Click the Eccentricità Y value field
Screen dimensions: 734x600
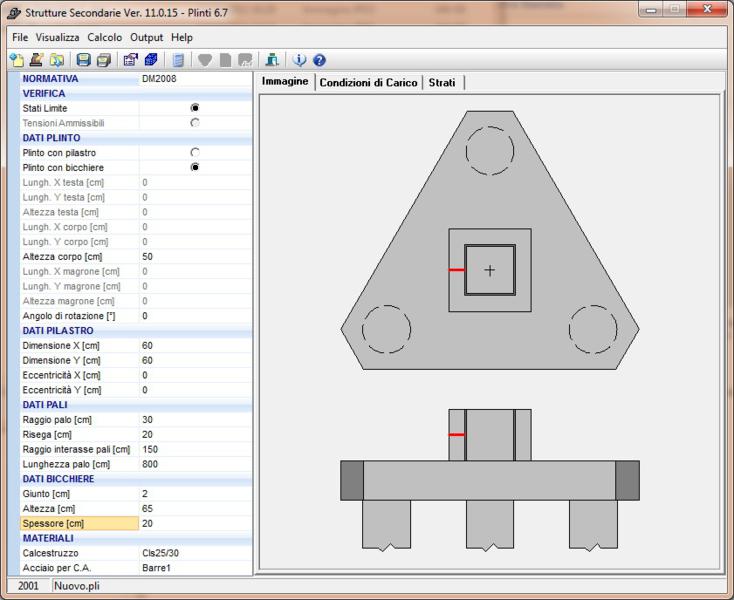(x=195, y=390)
